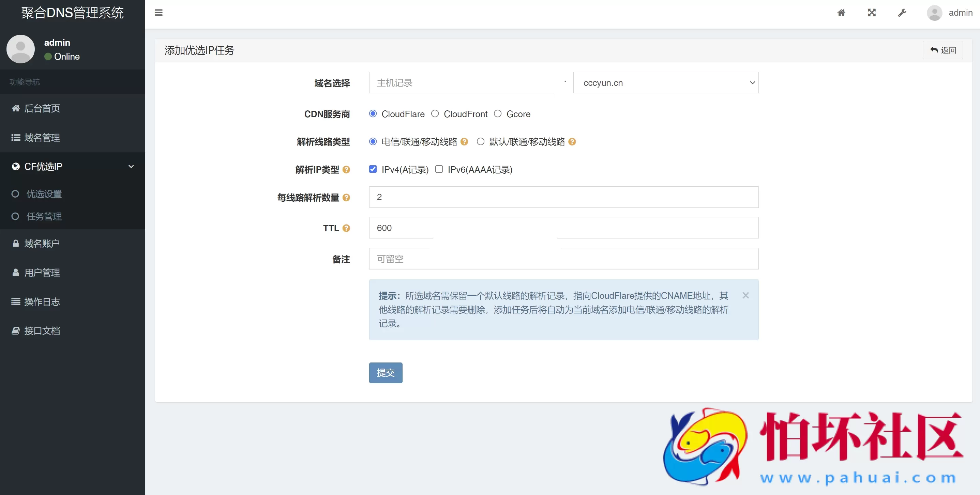Open 接口文档 from the sidebar
This screenshot has height=495, width=980.
click(42, 331)
